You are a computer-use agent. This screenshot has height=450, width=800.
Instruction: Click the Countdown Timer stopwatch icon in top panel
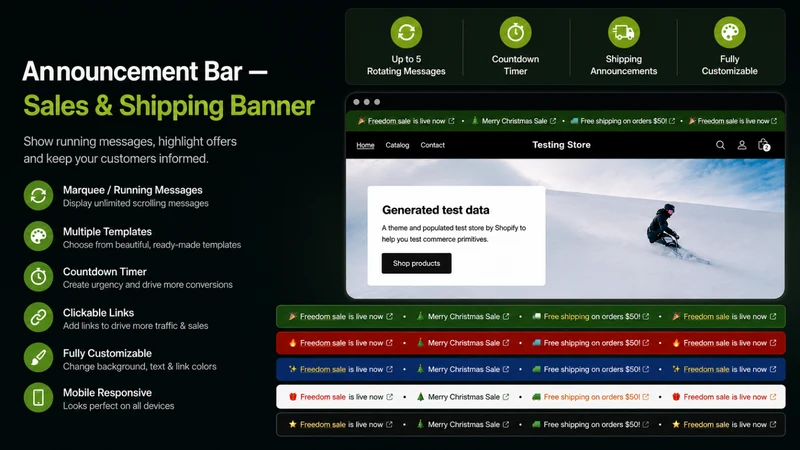tap(515, 32)
